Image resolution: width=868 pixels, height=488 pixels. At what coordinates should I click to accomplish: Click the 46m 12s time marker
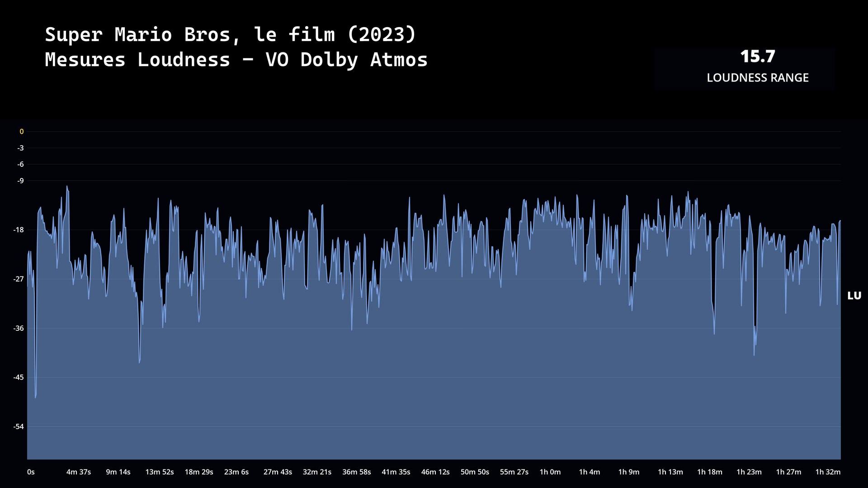(x=435, y=472)
